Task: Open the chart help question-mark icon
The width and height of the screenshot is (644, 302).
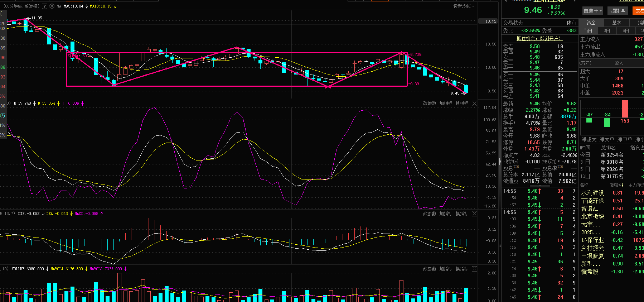Action: tap(44, 6)
